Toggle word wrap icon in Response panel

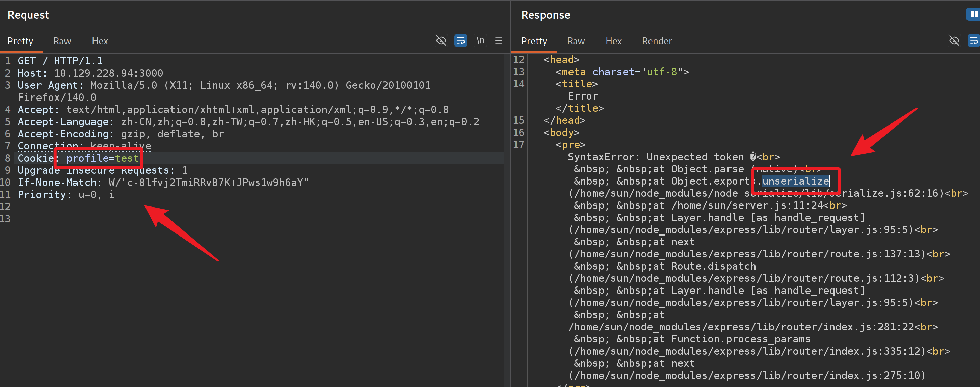[973, 40]
